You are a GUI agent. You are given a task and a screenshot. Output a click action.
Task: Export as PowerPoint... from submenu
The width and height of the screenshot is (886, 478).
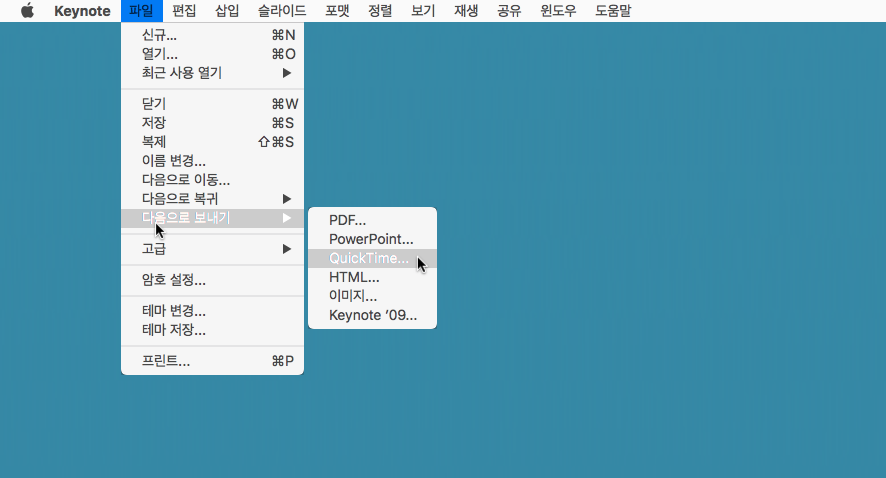tap(372, 239)
